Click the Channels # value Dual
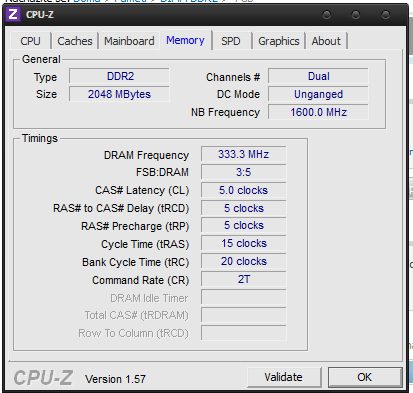The height and width of the screenshot is (393, 413). pos(318,76)
